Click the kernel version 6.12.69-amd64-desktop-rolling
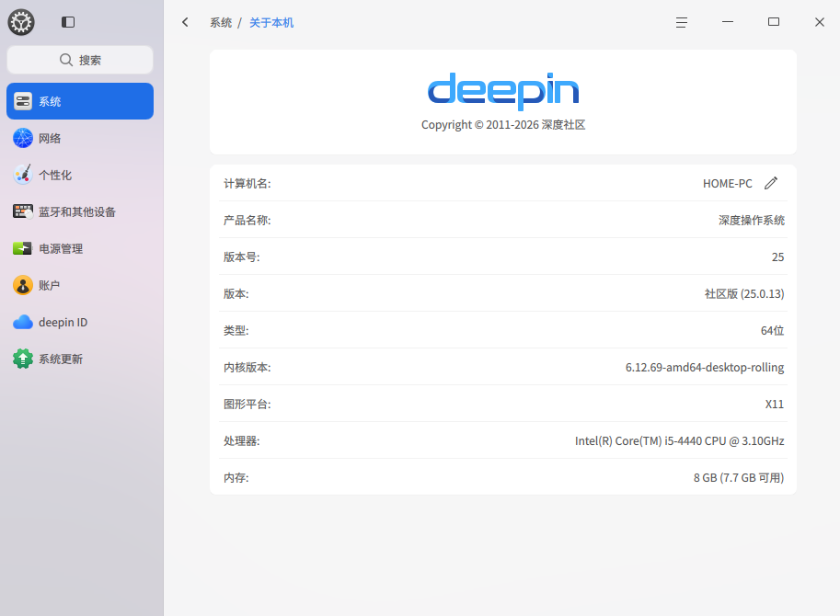The width and height of the screenshot is (840, 616). (x=705, y=368)
